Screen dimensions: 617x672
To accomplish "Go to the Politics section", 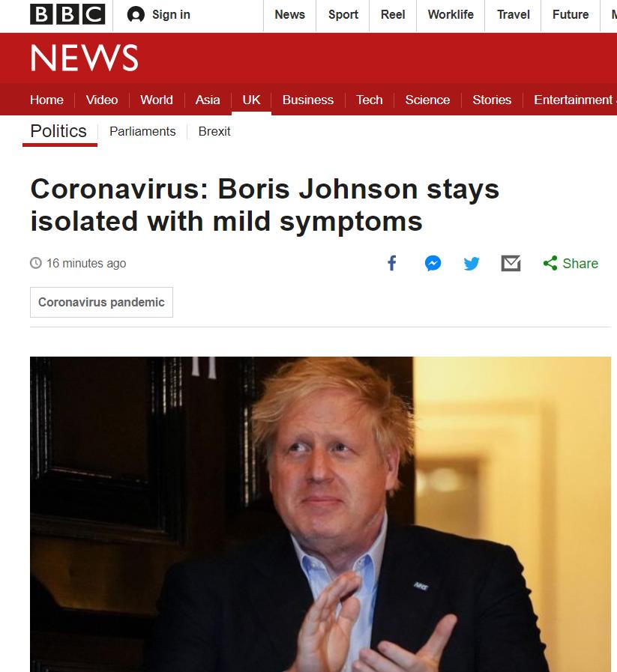I will [x=58, y=131].
